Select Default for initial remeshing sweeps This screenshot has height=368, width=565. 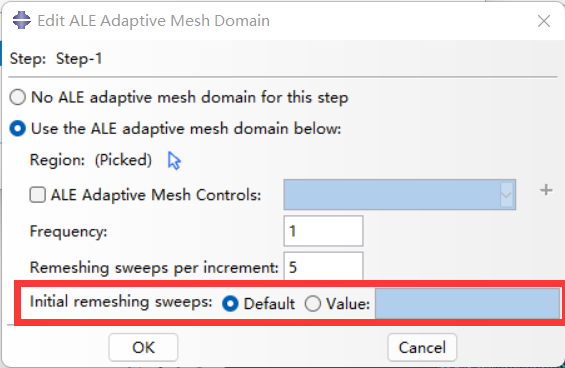(x=230, y=303)
